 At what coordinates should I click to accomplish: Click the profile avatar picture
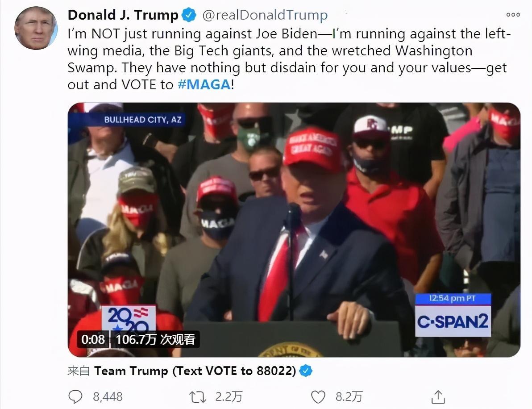point(36,28)
